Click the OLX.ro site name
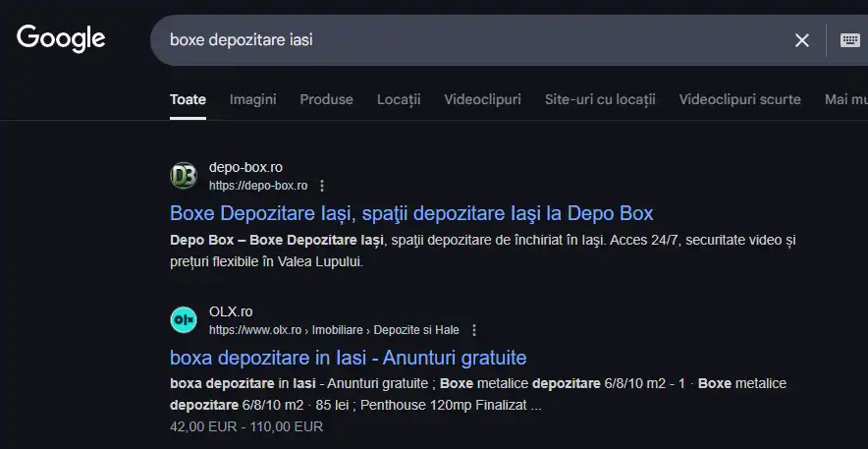 tap(231, 311)
